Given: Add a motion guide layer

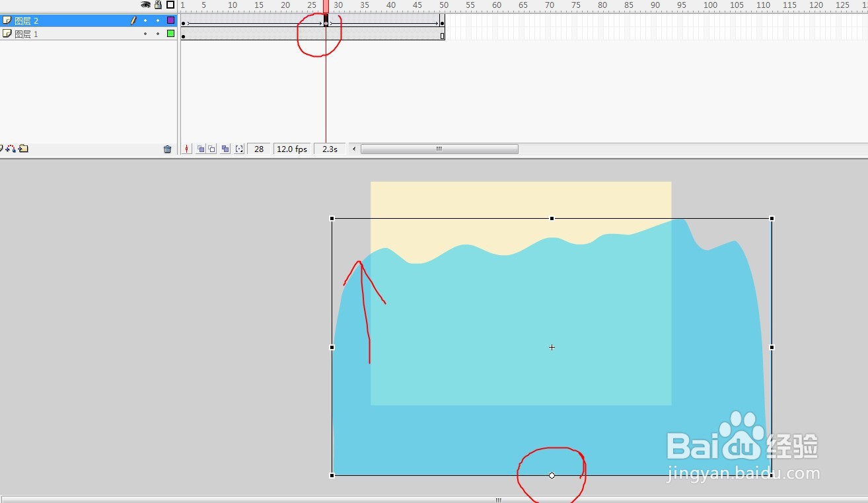Looking at the screenshot, I should click(x=11, y=149).
